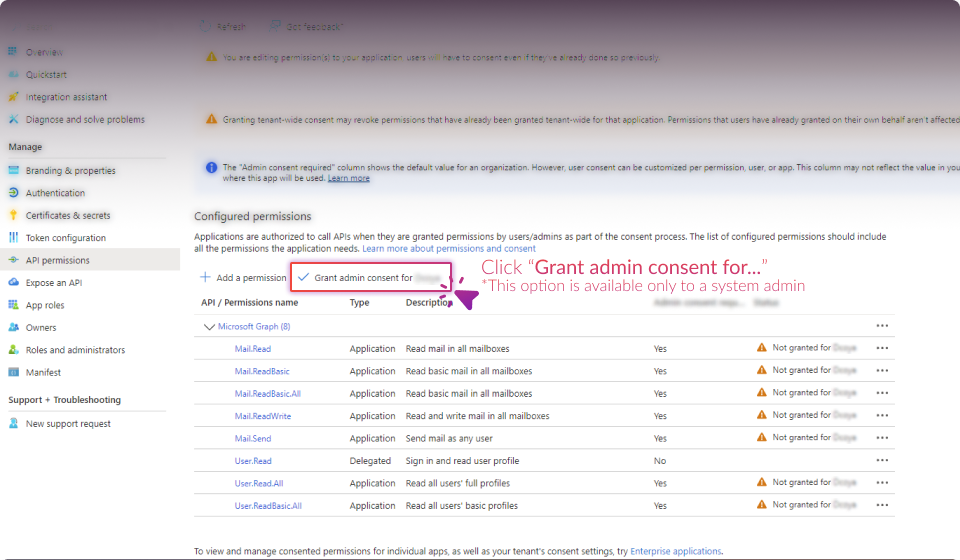960x560 pixels.
Task: Open the Mail.ReadWrite permission link
Action: tap(262, 416)
